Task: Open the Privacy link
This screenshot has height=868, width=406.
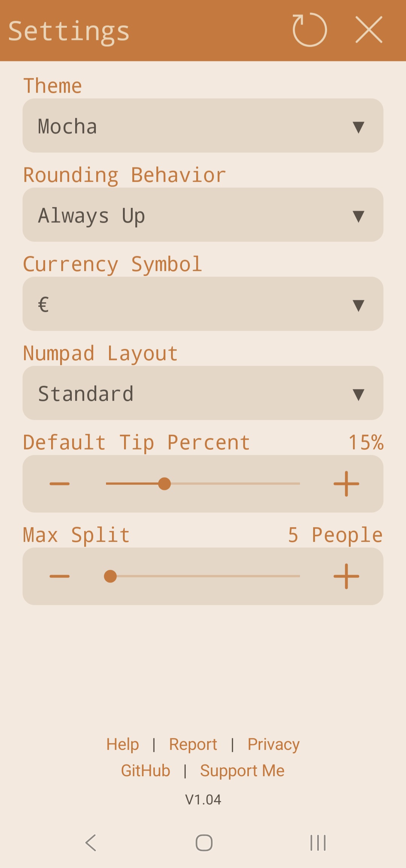Action: click(x=273, y=744)
